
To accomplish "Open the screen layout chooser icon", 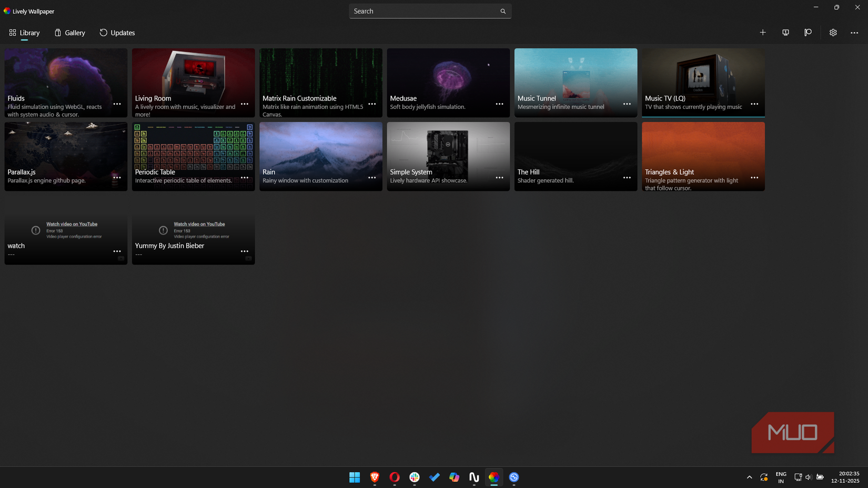I will click(785, 32).
